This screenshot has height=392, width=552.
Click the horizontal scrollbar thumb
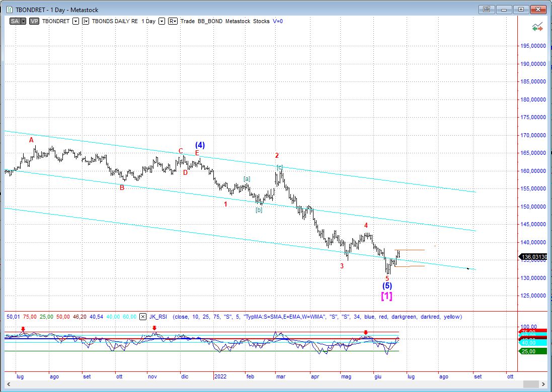coord(530,384)
